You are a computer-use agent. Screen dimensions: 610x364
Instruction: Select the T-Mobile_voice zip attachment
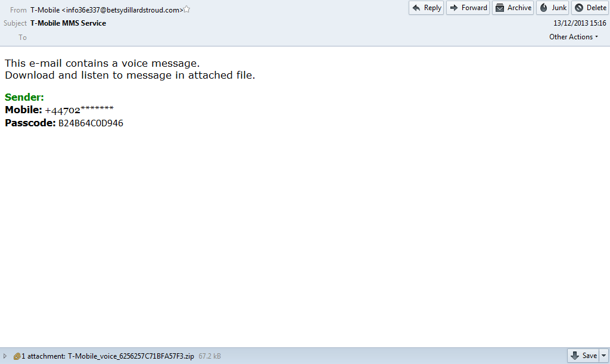pos(130,356)
